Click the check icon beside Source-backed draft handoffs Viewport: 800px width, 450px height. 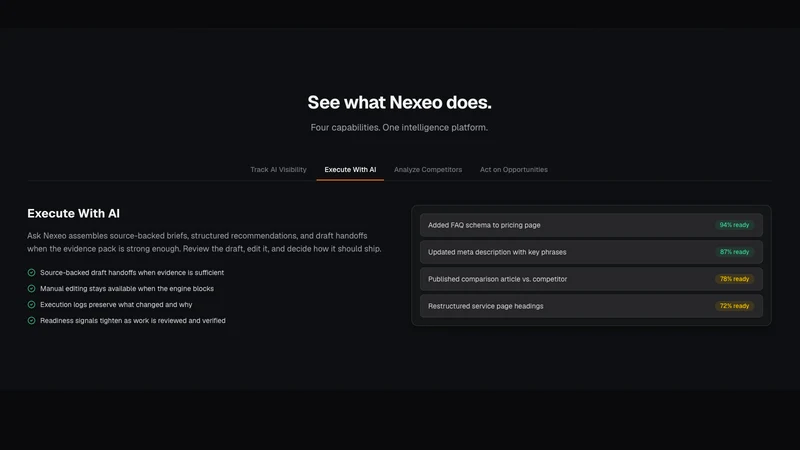[x=31, y=272]
